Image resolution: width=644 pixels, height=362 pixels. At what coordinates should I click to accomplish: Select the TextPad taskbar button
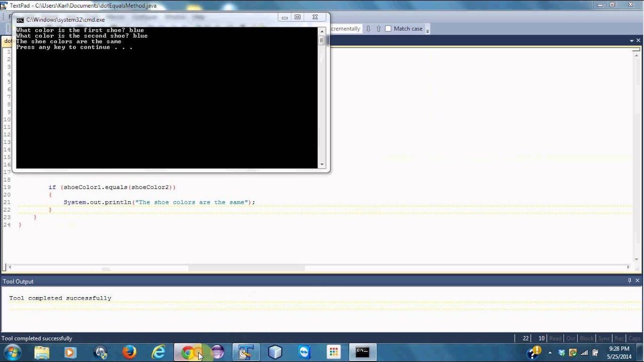click(x=246, y=352)
